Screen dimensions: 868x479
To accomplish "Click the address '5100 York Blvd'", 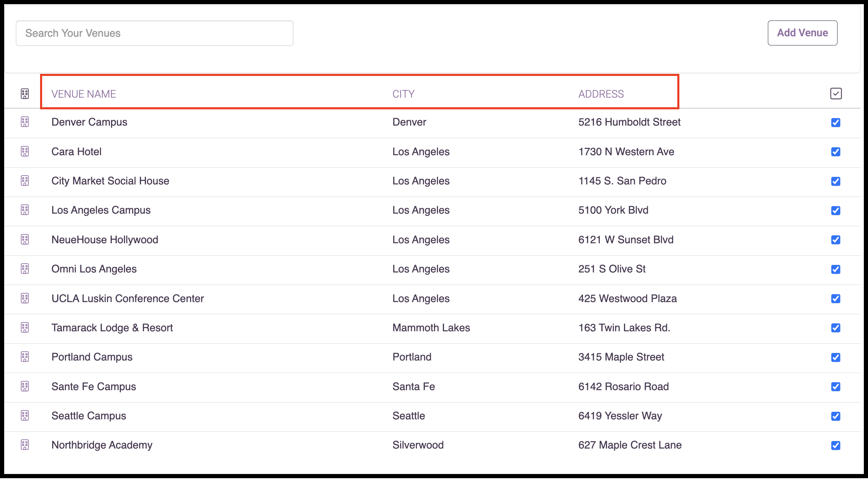I will [x=613, y=210].
